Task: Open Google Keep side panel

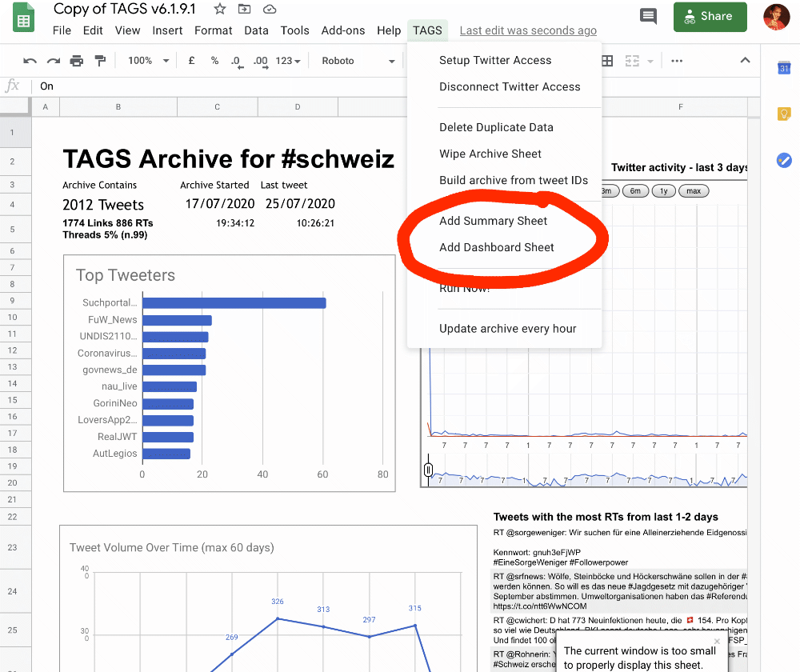Action: pyautogui.click(x=784, y=114)
